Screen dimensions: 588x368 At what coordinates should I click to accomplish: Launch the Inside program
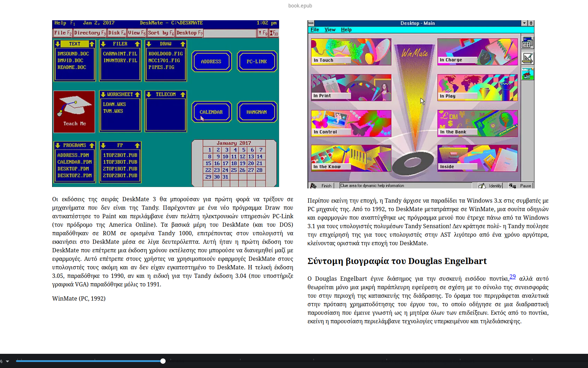coord(477,158)
